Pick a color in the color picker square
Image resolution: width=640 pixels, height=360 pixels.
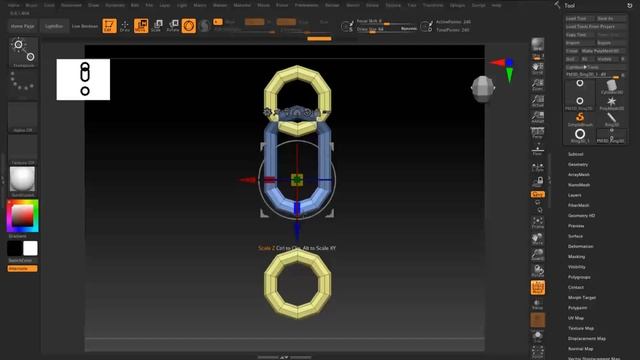(22, 216)
